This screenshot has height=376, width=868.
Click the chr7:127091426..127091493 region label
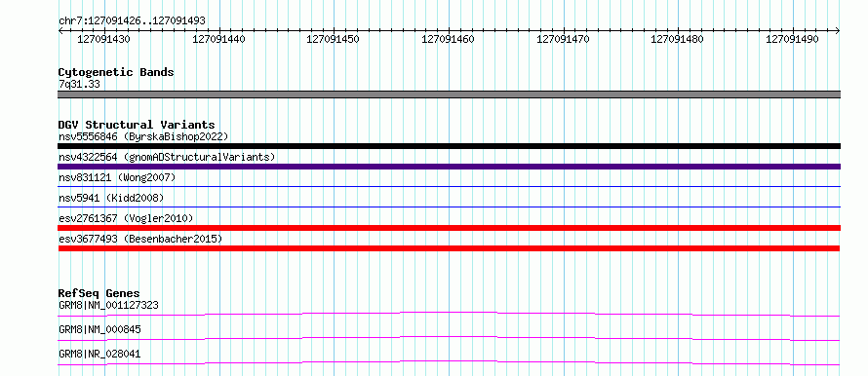(x=132, y=20)
